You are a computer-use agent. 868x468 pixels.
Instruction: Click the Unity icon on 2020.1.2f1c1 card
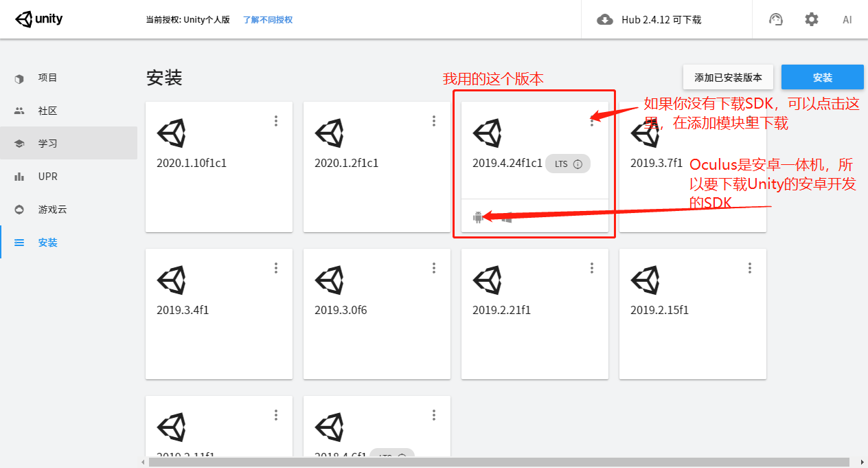coord(329,133)
